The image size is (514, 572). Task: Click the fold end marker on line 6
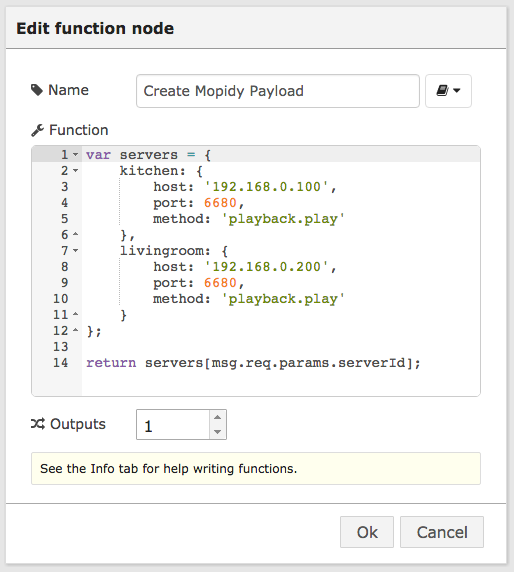[x=76, y=234]
